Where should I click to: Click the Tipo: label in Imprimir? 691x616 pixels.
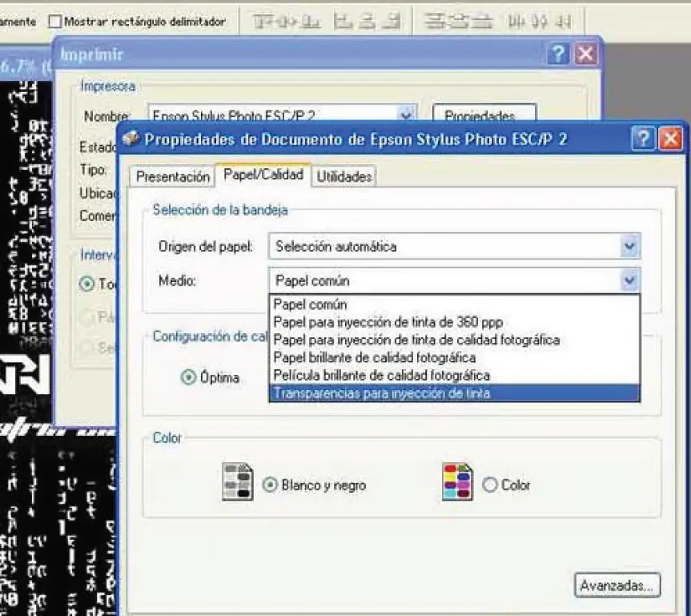[93, 170]
